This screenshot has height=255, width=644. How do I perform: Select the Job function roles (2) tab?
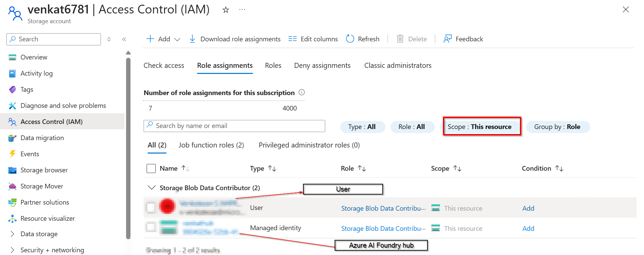[x=211, y=145]
